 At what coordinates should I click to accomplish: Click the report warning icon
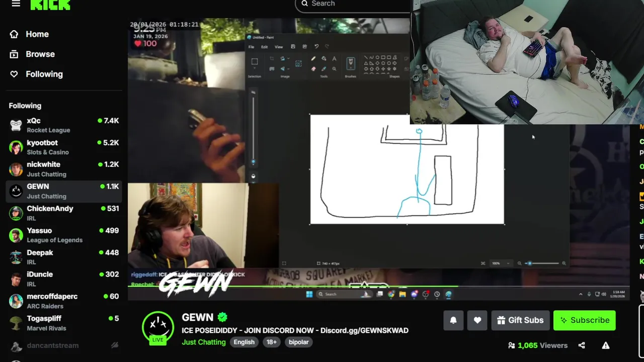click(x=606, y=345)
